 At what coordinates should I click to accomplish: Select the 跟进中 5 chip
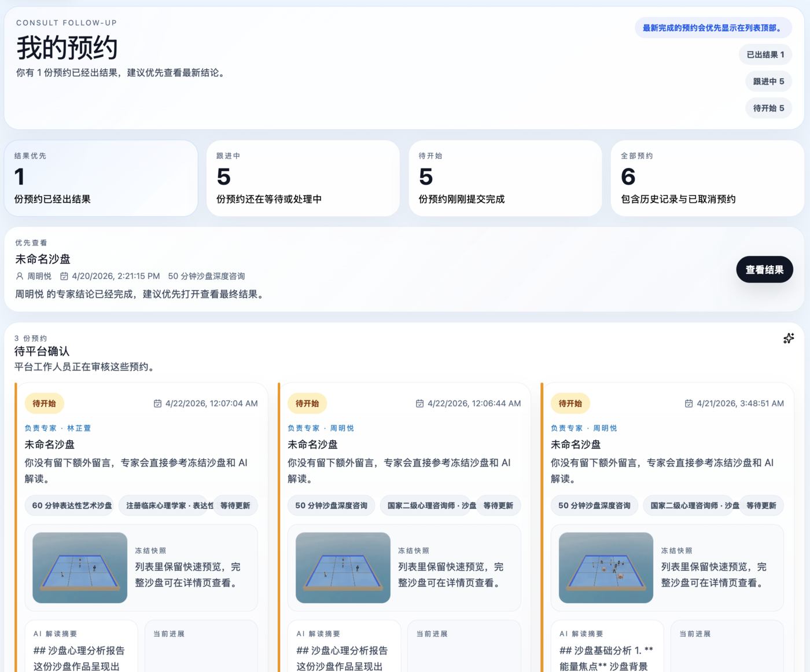click(x=768, y=81)
